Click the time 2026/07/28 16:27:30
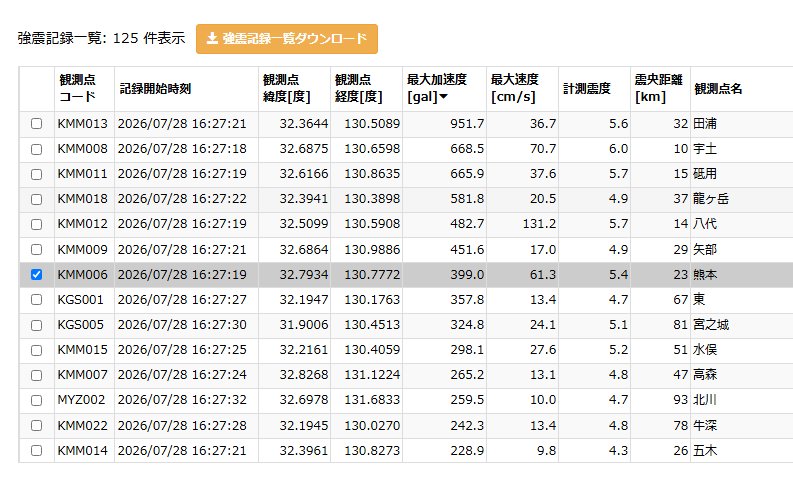The image size is (793, 493). [x=182, y=325]
